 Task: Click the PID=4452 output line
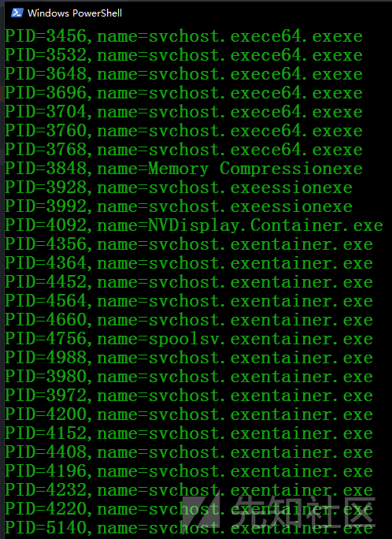(189, 282)
